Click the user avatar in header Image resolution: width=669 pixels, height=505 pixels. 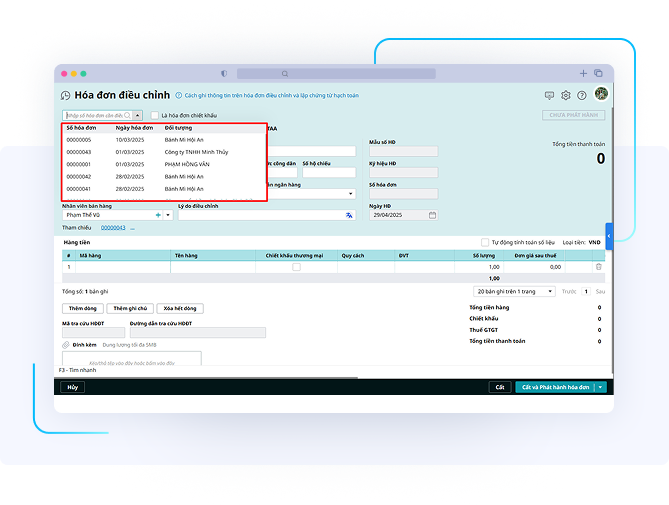[600, 95]
